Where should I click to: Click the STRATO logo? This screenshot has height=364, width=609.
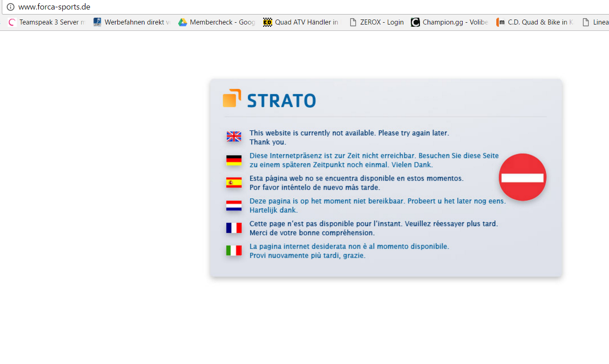[269, 99]
